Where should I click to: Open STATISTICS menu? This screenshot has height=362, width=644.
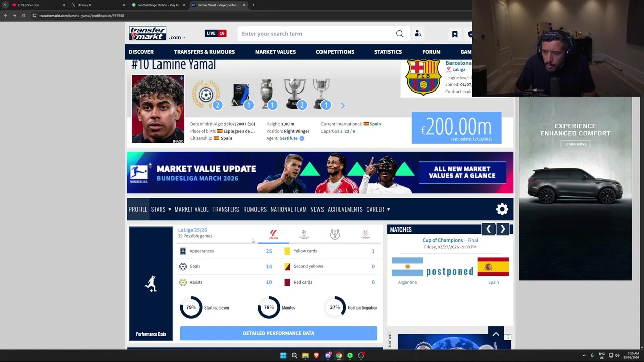pyautogui.click(x=388, y=52)
